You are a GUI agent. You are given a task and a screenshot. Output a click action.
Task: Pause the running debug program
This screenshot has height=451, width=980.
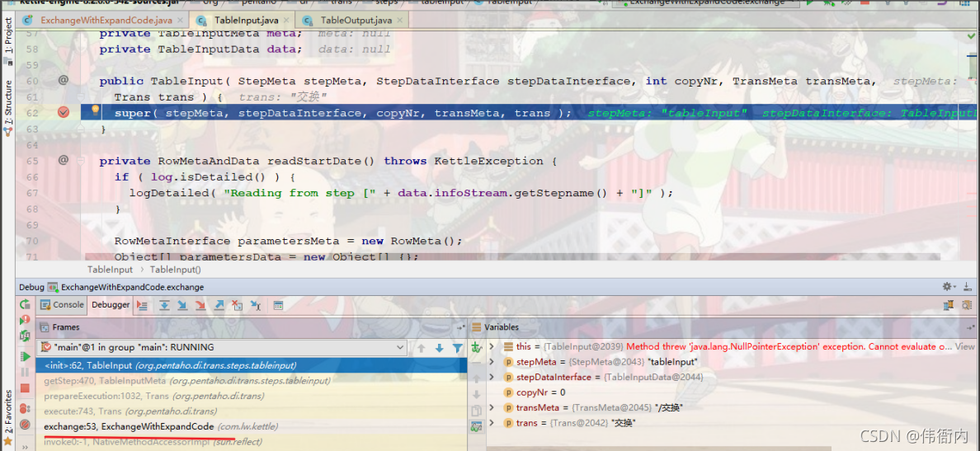tap(25, 373)
